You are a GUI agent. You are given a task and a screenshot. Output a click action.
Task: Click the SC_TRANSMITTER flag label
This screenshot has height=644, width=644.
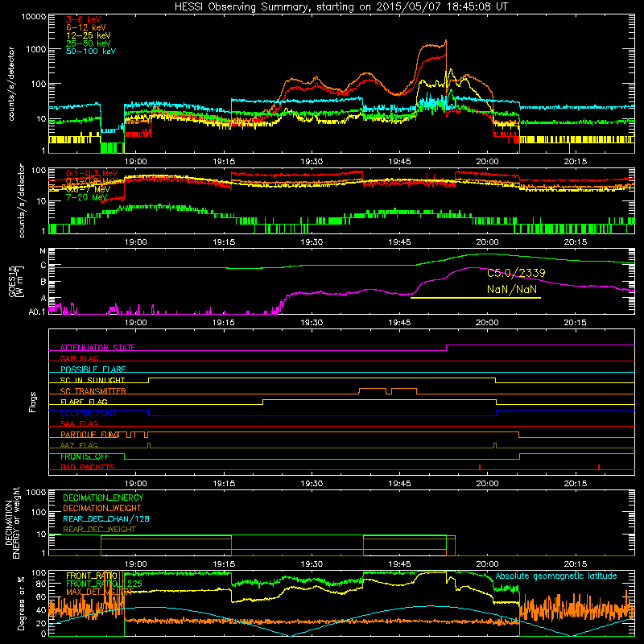(93, 391)
